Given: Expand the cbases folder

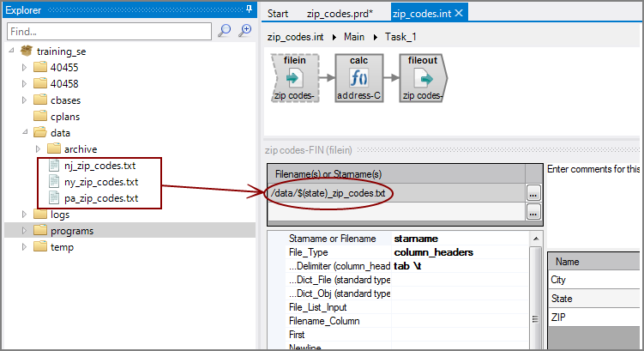Looking at the screenshot, I should pos(24,100).
